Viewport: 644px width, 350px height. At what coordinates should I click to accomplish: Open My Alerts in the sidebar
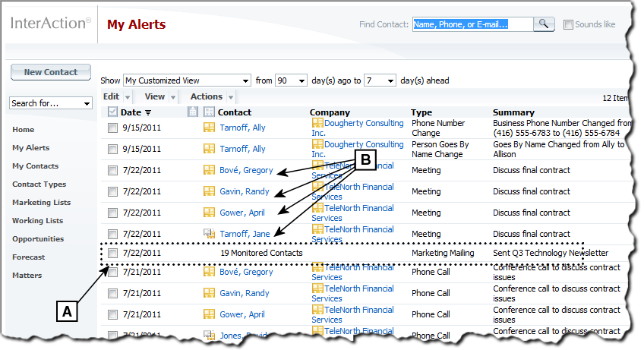[x=31, y=148]
